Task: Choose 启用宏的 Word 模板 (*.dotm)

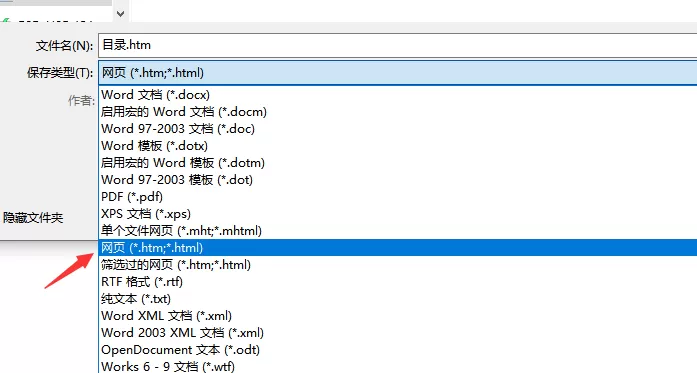Action: click(x=397, y=163)
